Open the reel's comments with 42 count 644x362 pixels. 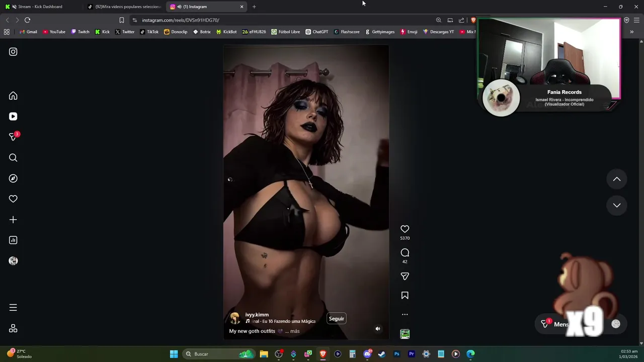click(x=405, y=253)
